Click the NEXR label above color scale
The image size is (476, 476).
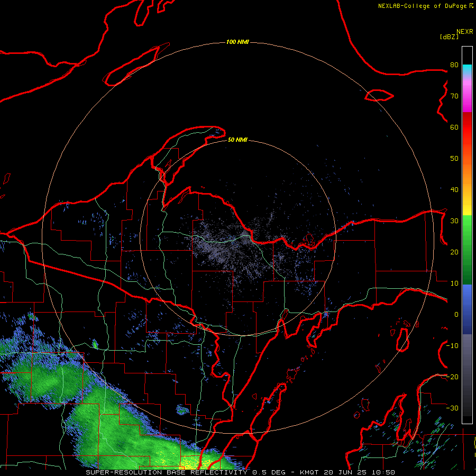coord(465,32)
